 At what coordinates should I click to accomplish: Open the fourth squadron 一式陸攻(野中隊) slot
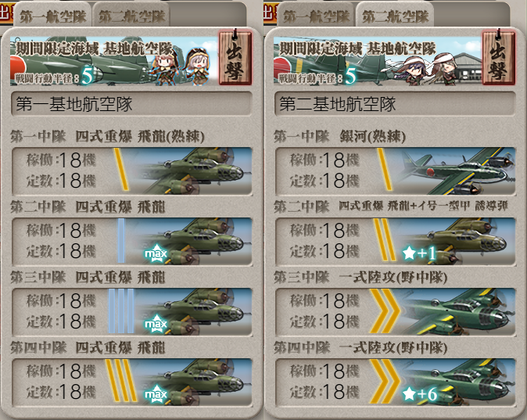pyautogui.click(x=396, y=382)
